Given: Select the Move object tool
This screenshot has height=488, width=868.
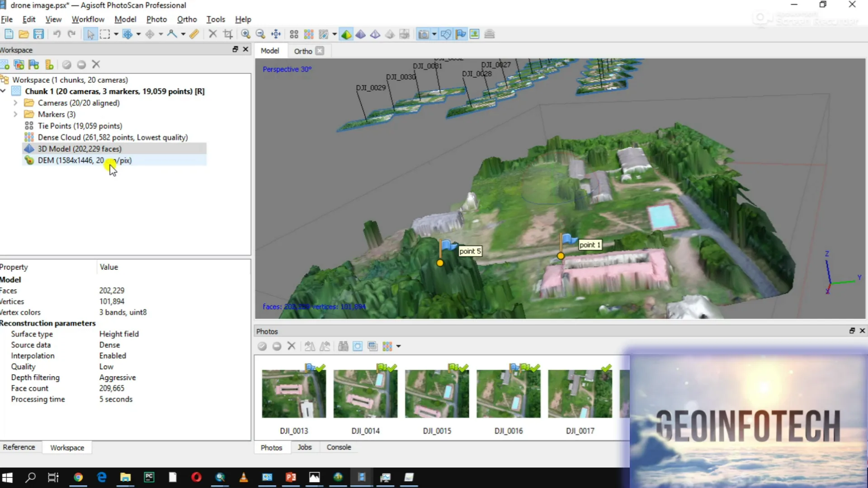Looking at the screenshot, I should [150, 34].
